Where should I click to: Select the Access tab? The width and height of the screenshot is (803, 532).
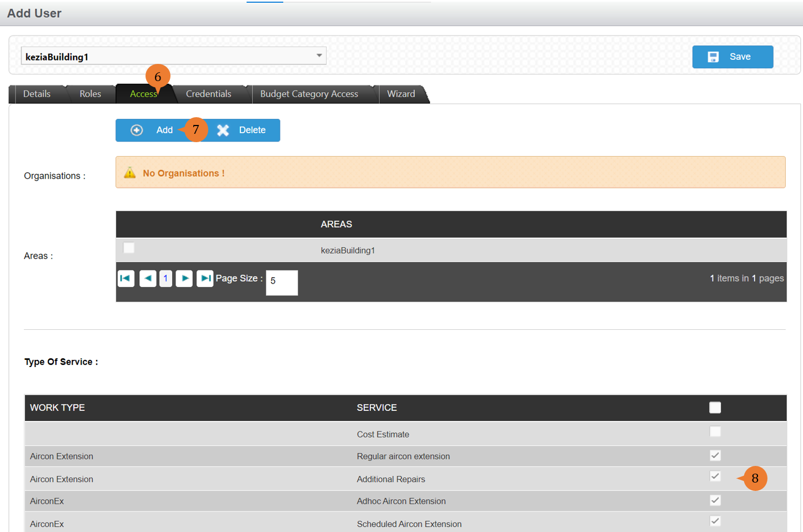click(x=143, y=94)
